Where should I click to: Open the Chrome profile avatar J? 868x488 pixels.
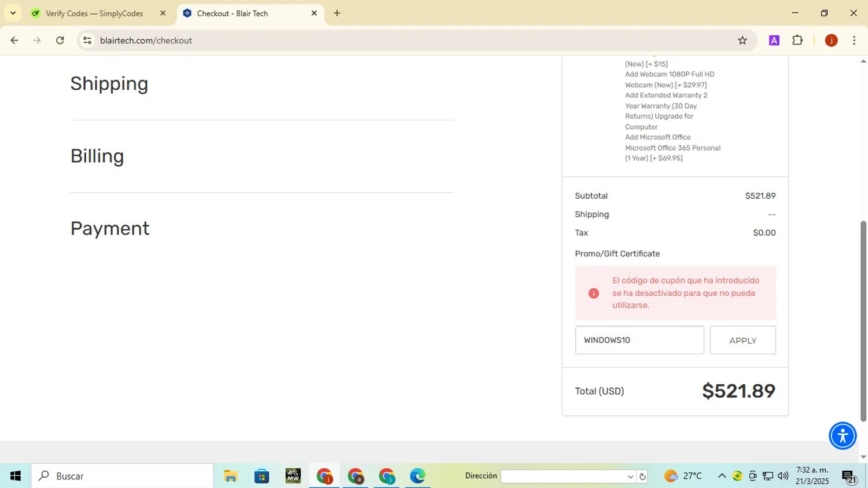832,41
